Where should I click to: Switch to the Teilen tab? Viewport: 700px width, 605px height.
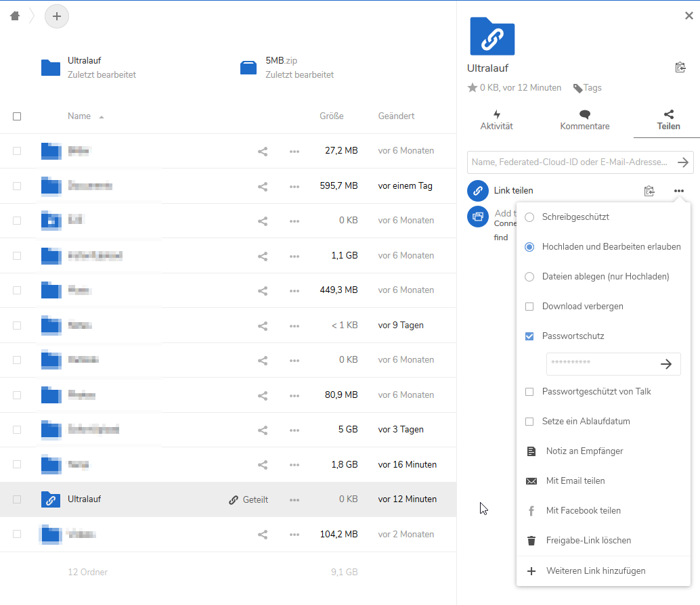[668, 120]
